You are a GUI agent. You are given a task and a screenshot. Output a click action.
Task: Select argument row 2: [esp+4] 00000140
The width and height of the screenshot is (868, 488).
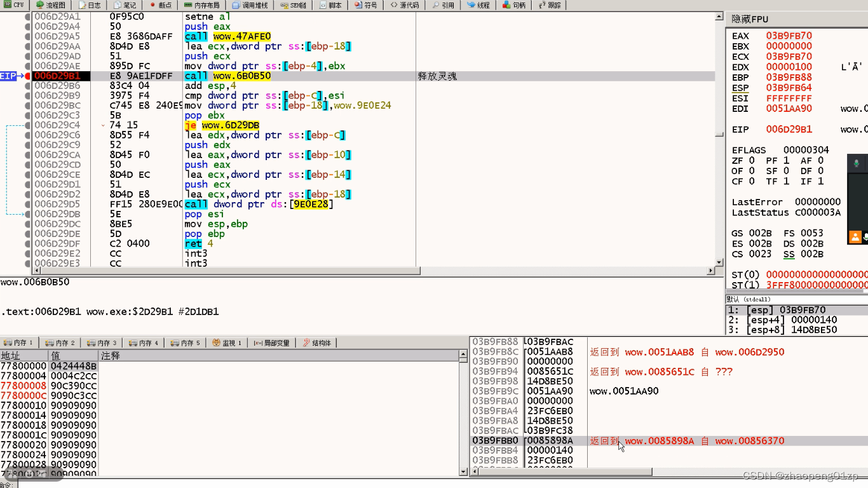[x=797, y=320]
